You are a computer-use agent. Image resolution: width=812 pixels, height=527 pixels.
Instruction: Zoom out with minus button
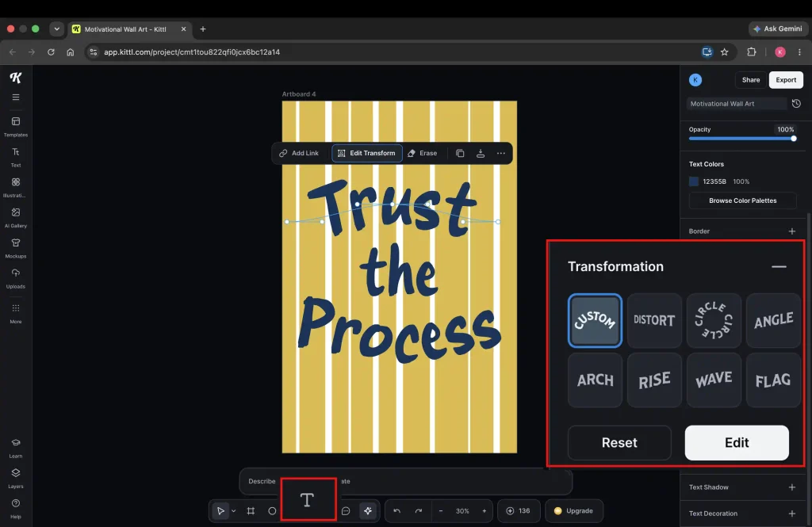click(441, 511)
